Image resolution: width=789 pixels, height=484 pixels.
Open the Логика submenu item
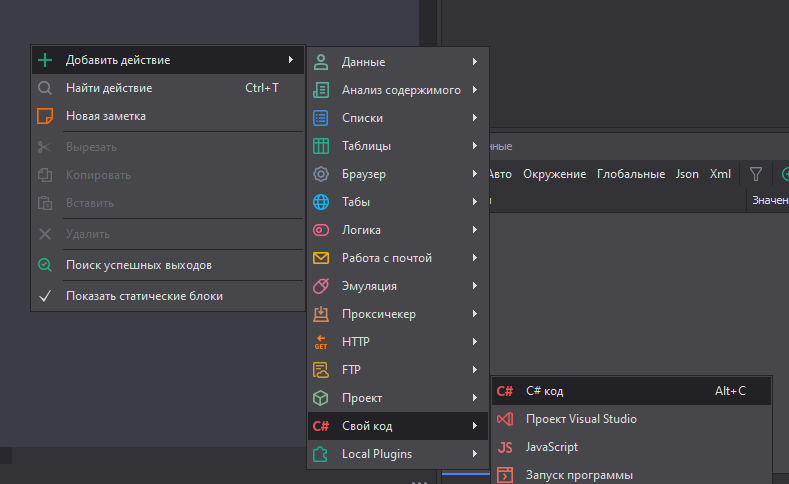click(x=361, y=230)
